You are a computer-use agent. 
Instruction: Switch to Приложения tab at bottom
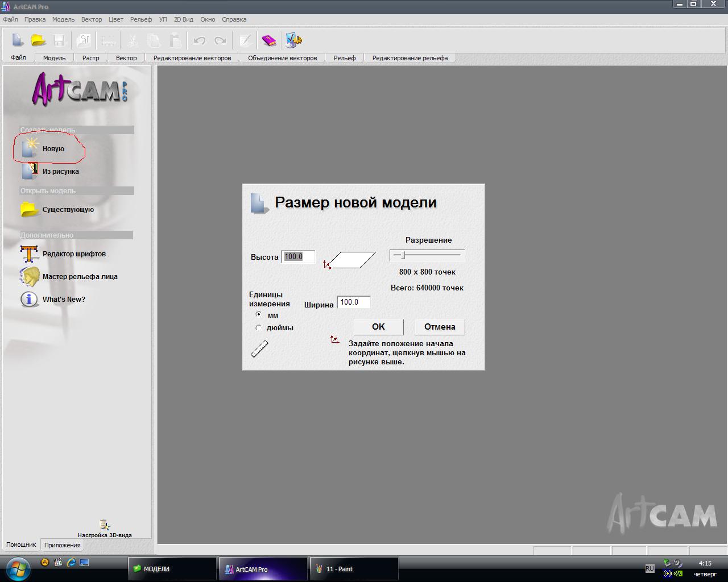point(62,545)
